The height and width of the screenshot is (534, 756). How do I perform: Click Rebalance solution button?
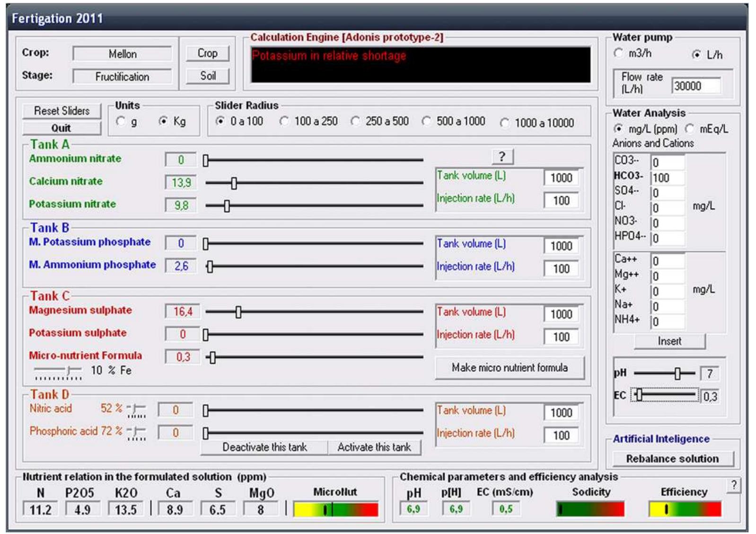[672, 458]
